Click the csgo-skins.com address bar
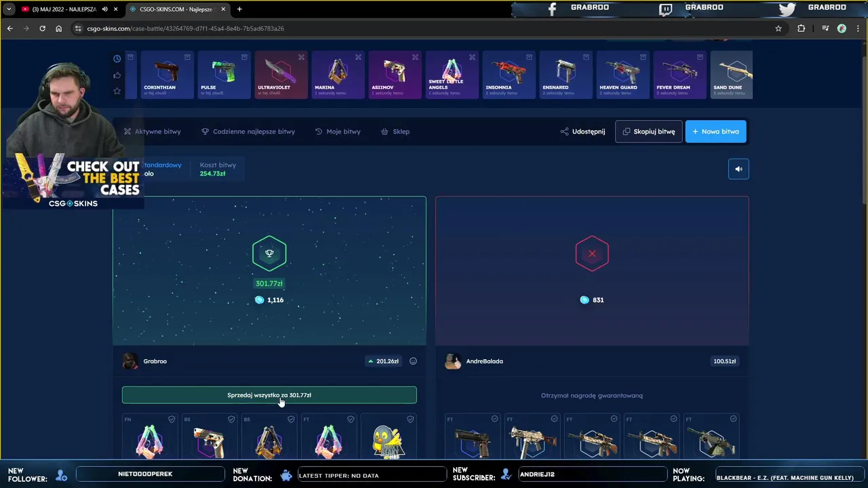Screen dimensions: 868x488 427,28
